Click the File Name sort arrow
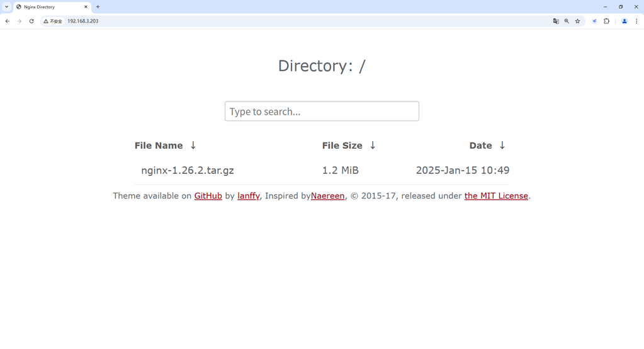This screenshot has width=644, height=349. pos(193,145)
